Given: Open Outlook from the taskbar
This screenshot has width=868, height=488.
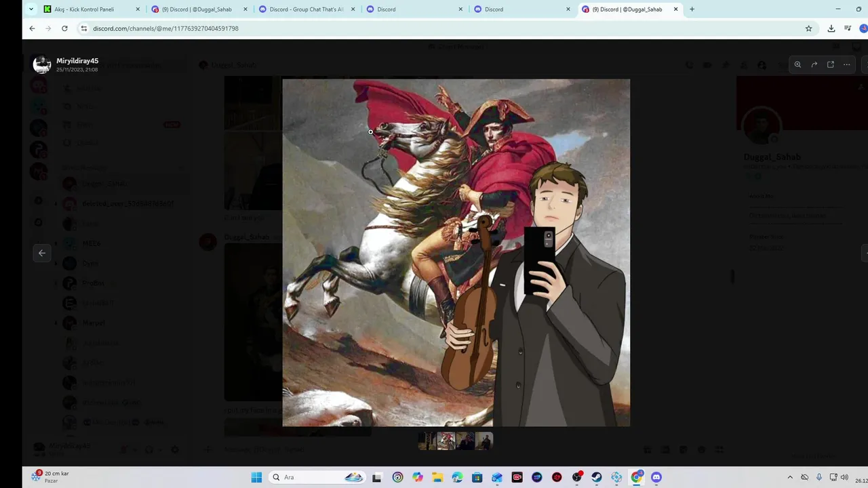Looking at the screenshot, I should 497,477.
